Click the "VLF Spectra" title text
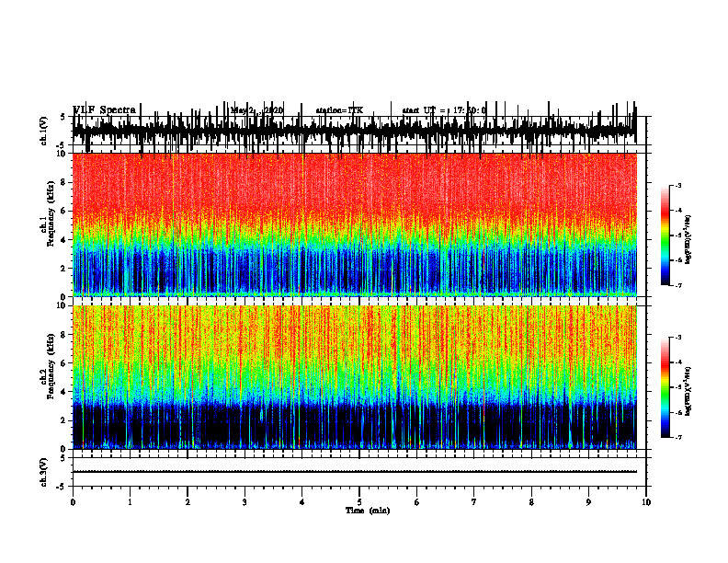Screen dimensions: 728x563 pyautogui.click(x=105, y=110)
